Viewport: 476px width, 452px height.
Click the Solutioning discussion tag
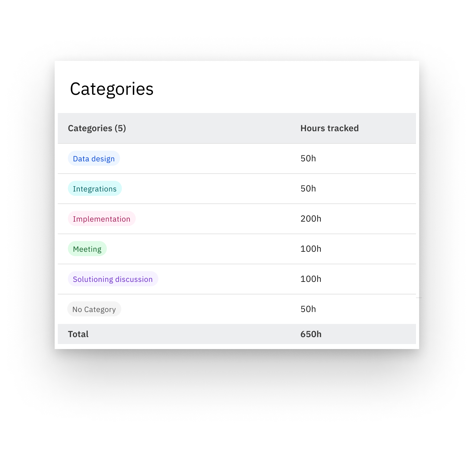click(113, 279)
